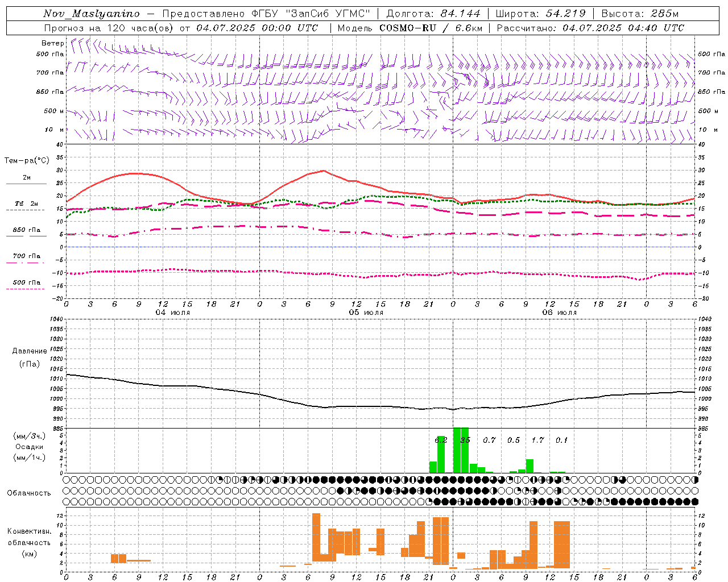
Task: Select the ФГБУ "ЗапСиб УГМС" provider text
Action: (311, 14)
